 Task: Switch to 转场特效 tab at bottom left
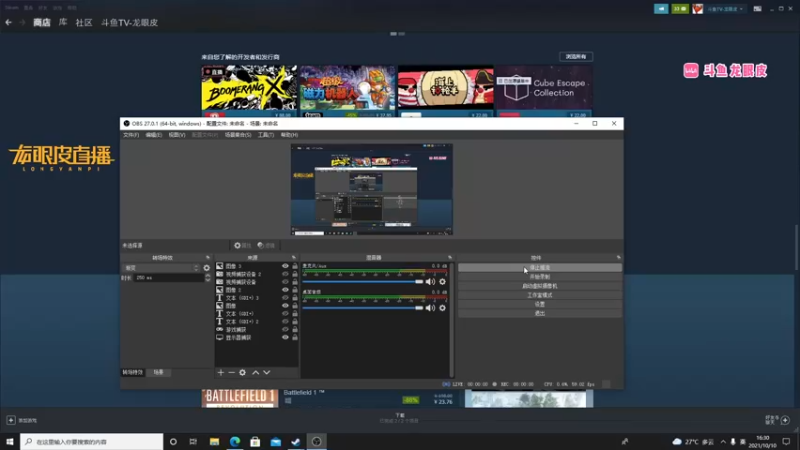[x=133, y=372]
